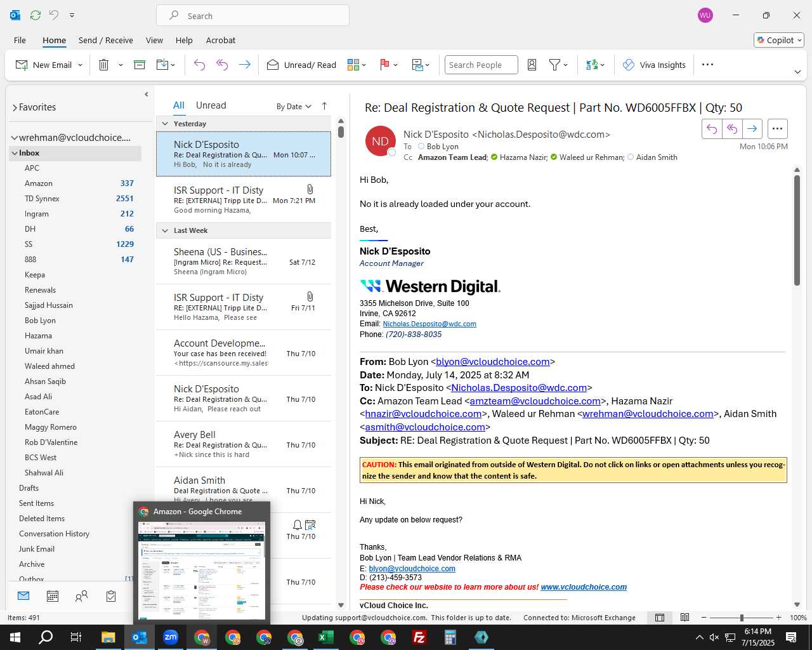812x650 pixels.
Task: Collapse the Last Week message group
Action: pos(165,230)
